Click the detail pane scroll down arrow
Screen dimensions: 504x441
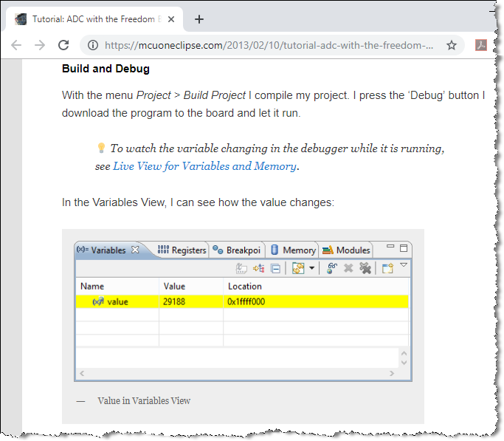(x=404, y=363)
